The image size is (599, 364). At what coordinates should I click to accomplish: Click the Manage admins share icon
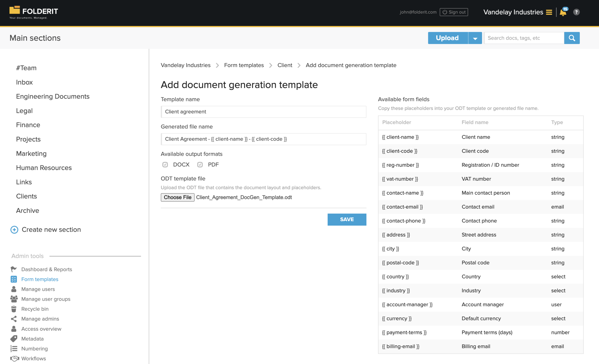click(x=14, y=319)
